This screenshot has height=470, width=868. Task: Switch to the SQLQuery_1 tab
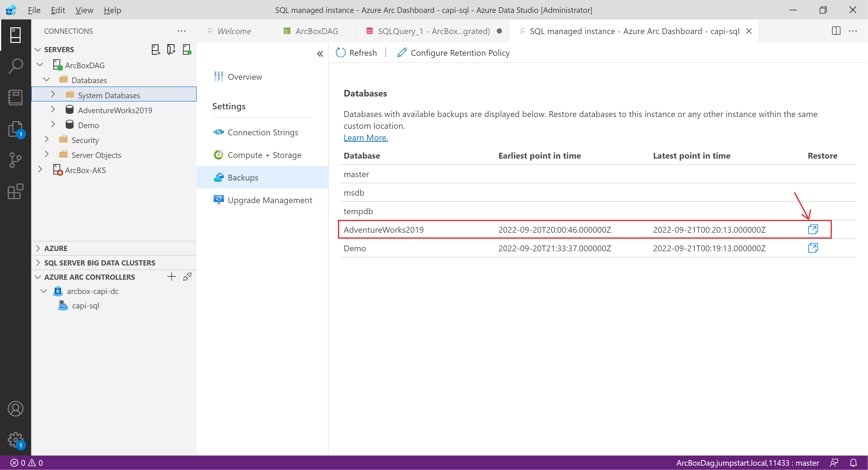pos(433,31)
